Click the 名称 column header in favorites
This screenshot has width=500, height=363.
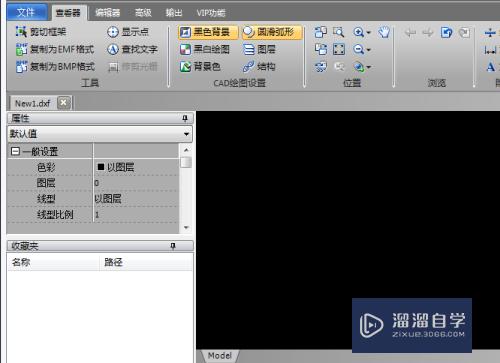tap(53, 262)
